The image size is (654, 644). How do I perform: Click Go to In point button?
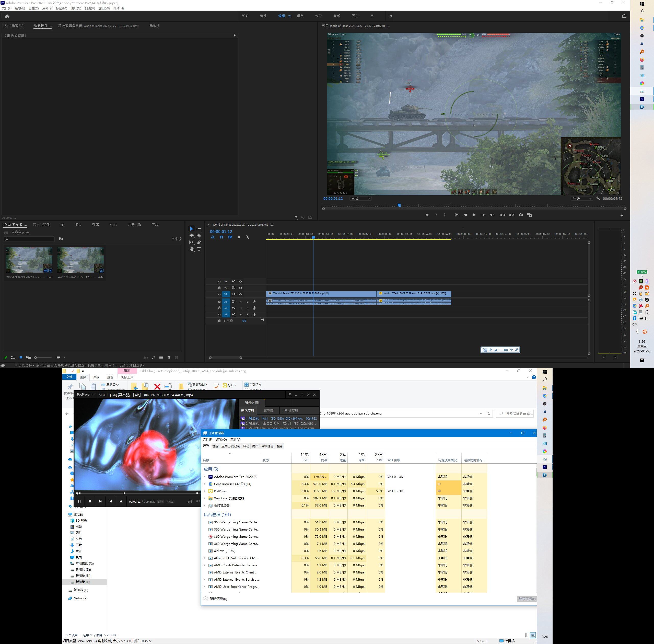pyautogui.click(x=456, y=215)
